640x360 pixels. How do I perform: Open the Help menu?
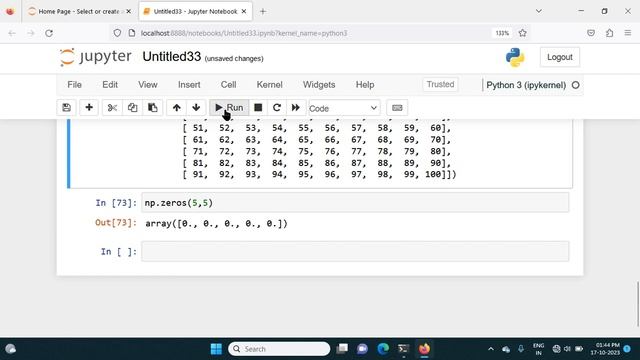click(x=365, y=85)
